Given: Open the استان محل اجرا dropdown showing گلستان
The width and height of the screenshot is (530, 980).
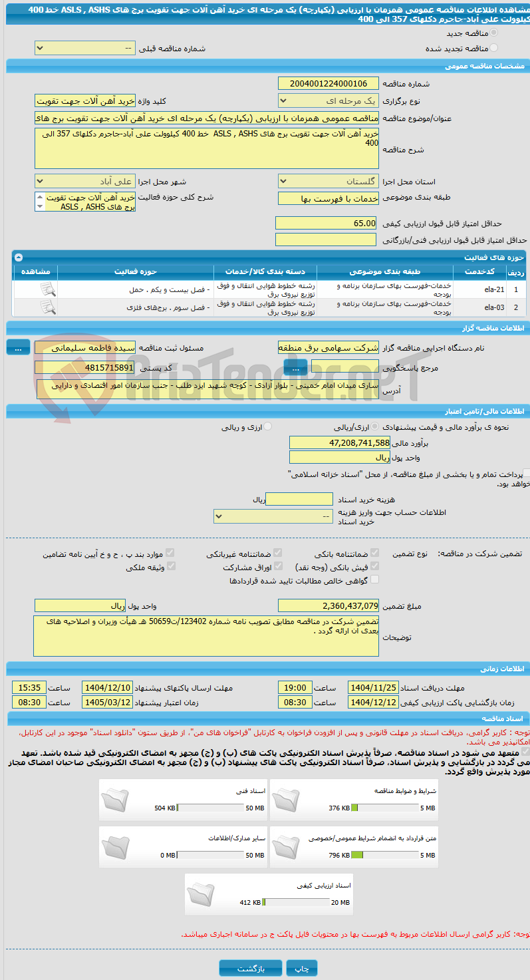Looking at the screenshot, I should [328, 181].
